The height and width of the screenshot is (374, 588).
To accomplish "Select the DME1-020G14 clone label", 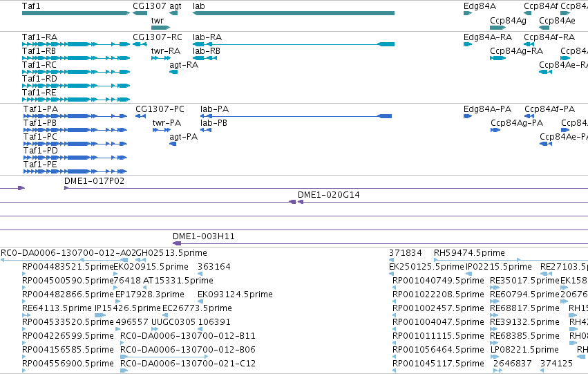I will coord(329,195).
